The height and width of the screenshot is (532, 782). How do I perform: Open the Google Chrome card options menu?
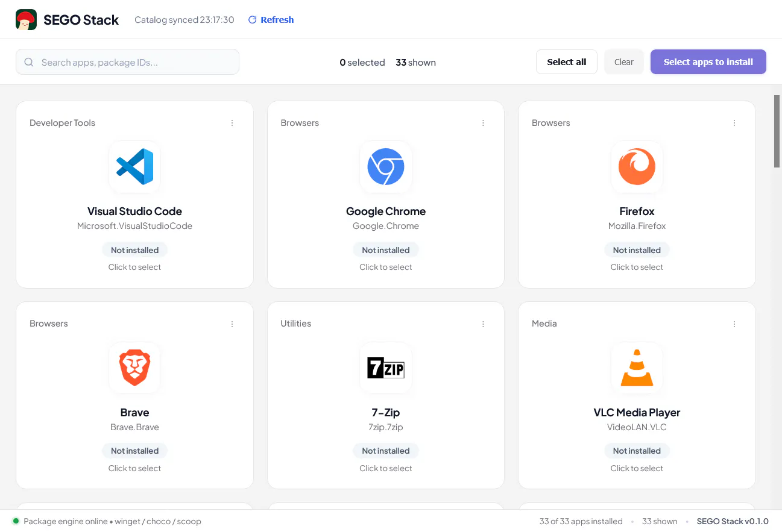coord(483,123)
